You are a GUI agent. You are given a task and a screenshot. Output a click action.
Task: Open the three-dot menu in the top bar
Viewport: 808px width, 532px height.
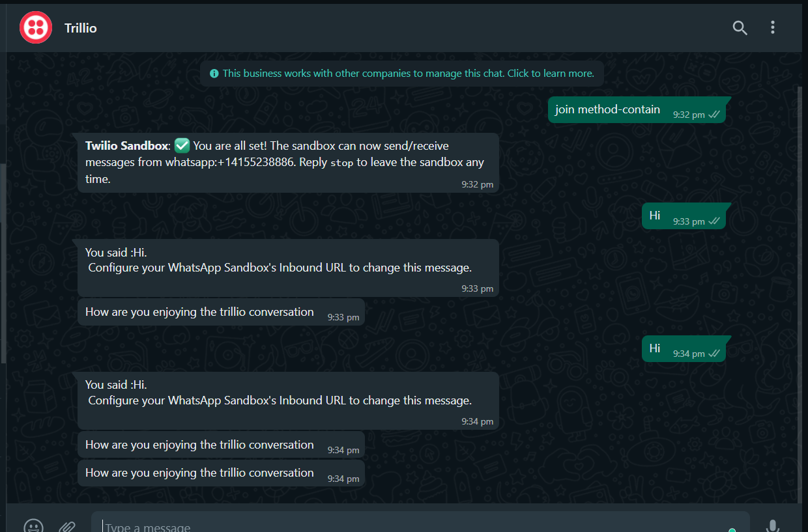point(773,28)
